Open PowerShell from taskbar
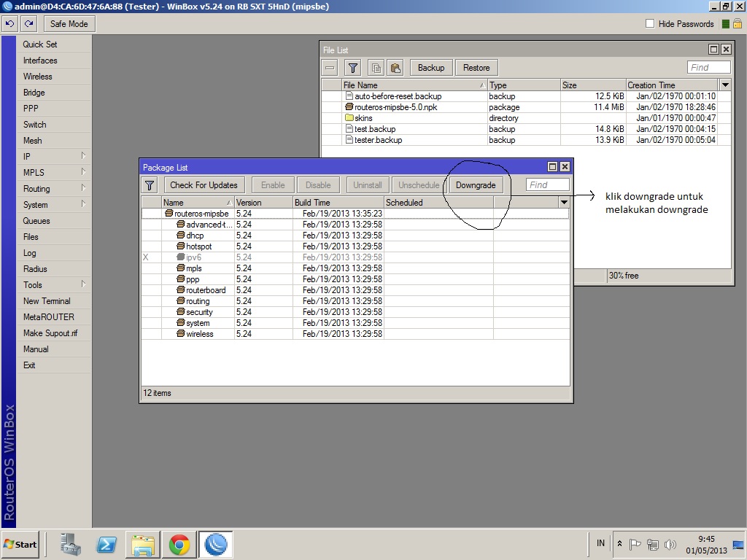 [107, 544]
